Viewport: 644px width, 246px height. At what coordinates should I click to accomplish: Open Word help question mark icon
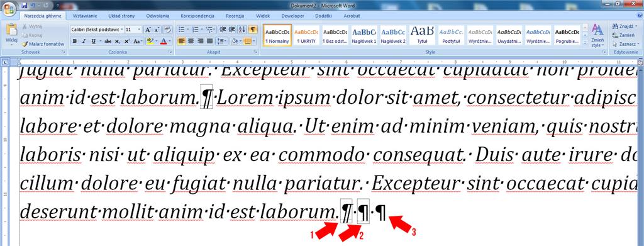pos(640,16)
